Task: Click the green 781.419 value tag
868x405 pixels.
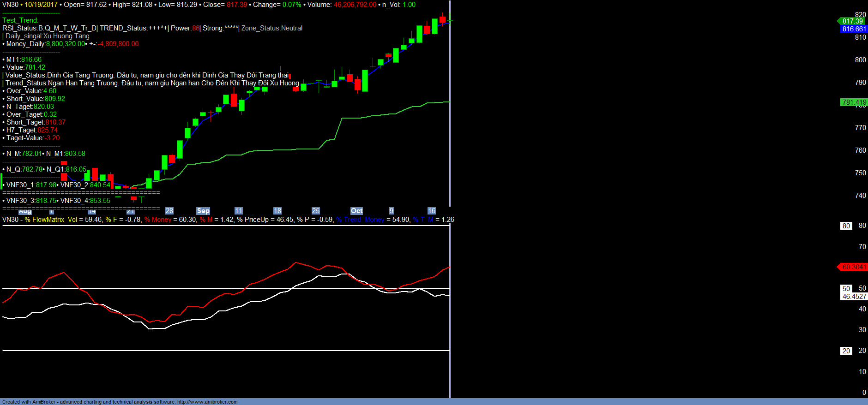Action: 854,102
